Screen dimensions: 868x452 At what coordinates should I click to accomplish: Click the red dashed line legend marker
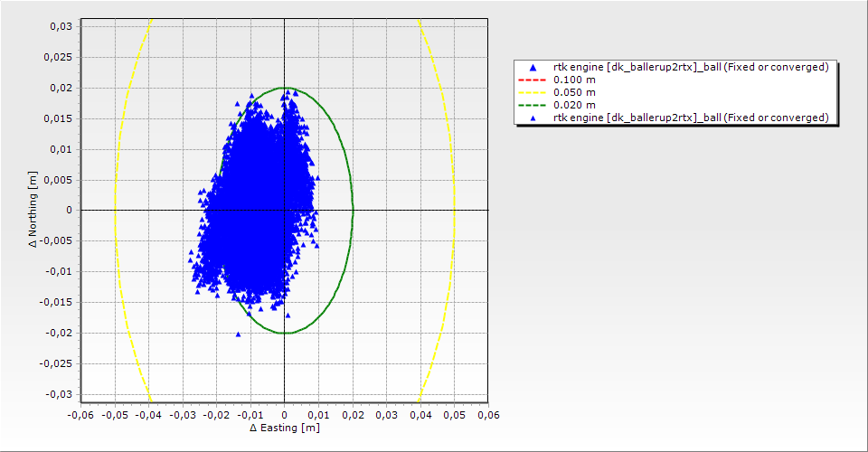pyautogui.click(x=532, y=80)
